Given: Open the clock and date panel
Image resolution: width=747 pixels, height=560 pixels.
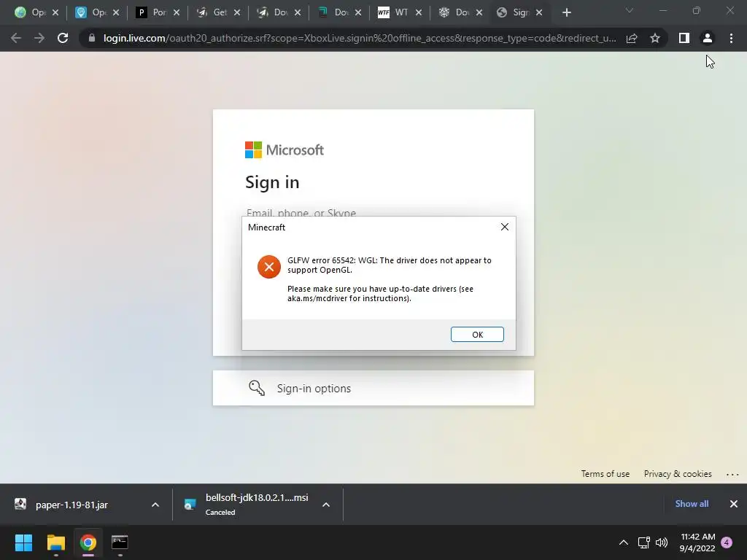Looking at the screenshot, I should point(697,542).
